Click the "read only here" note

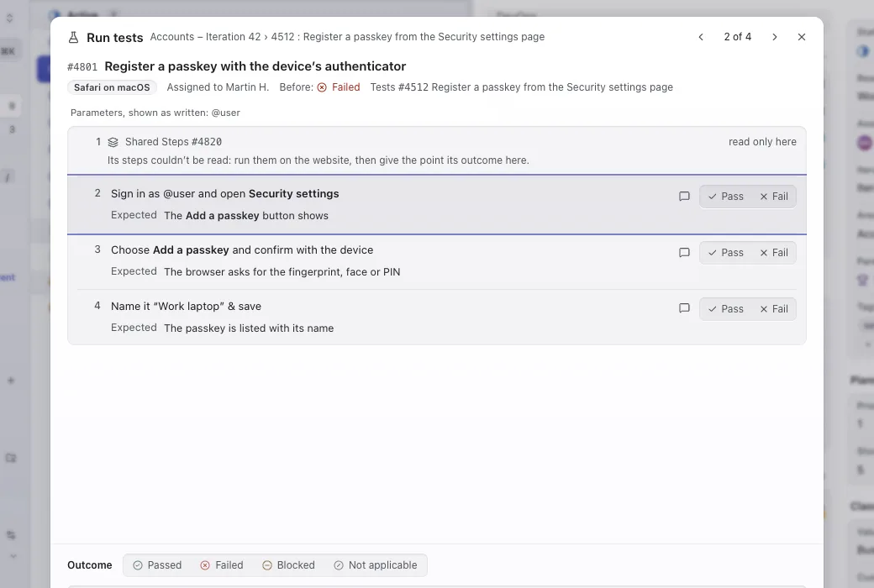tap(762, 142)
